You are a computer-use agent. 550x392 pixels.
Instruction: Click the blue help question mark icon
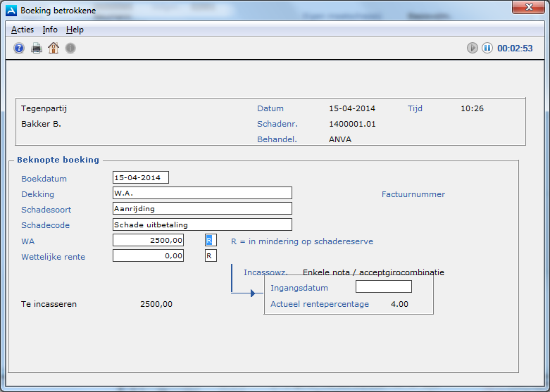point(19,48)
